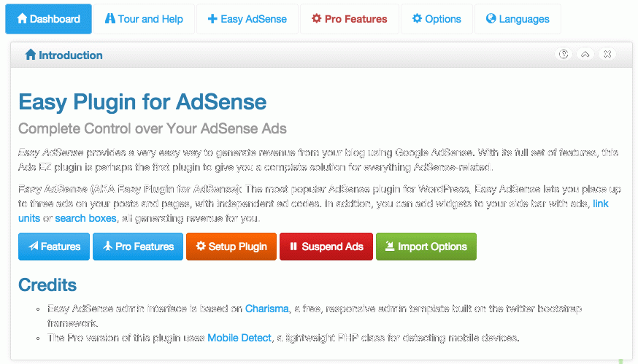Open the Dashboard tab
Image resolution: width=638 pixels, height=364 pixels.
tap(48, 19)
